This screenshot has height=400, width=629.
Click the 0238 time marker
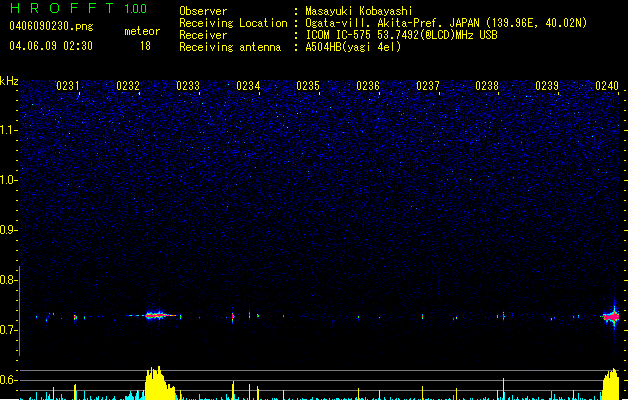[x=487, y=86]
